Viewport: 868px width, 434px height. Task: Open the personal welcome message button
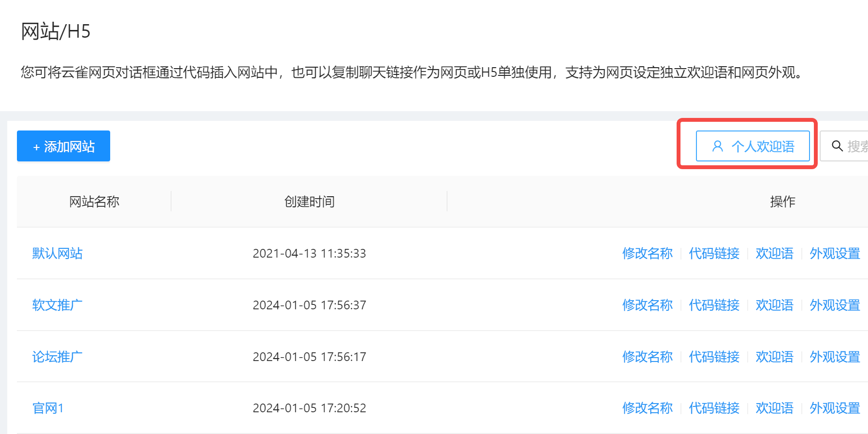pyautogui.click(x=752, y=146)
